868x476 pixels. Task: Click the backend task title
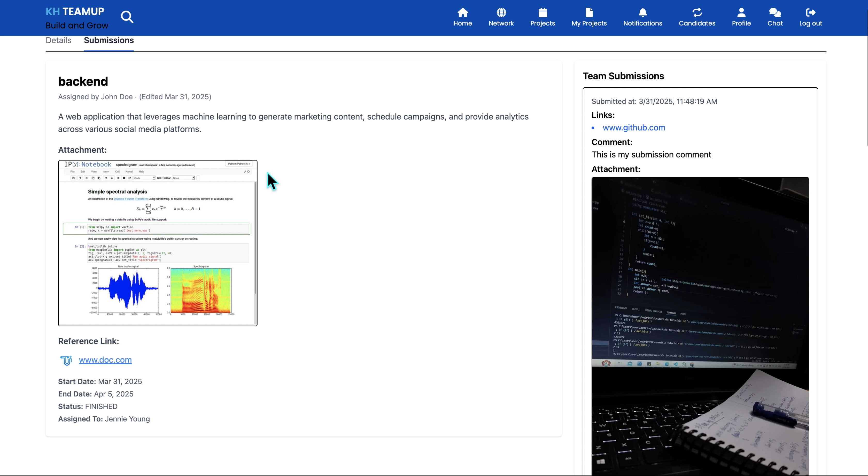(83, 82)
